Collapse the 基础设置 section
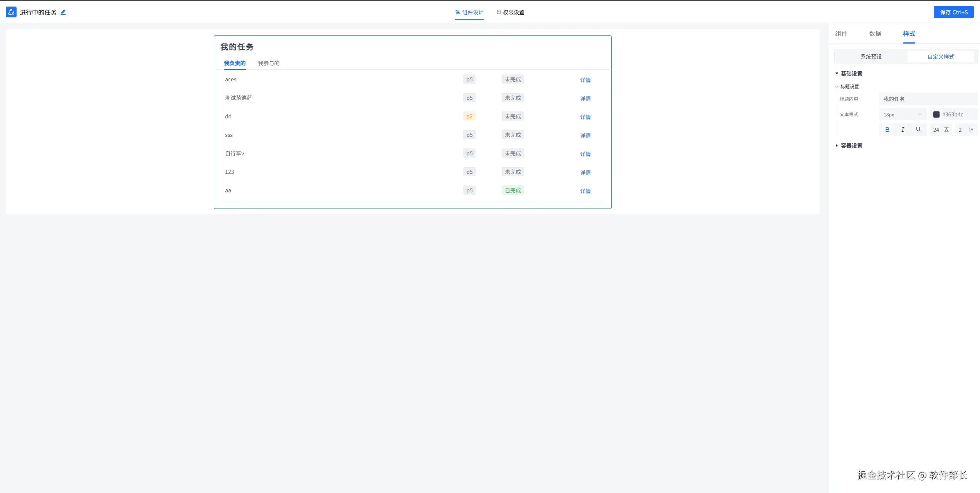 (x=837, y=74)
